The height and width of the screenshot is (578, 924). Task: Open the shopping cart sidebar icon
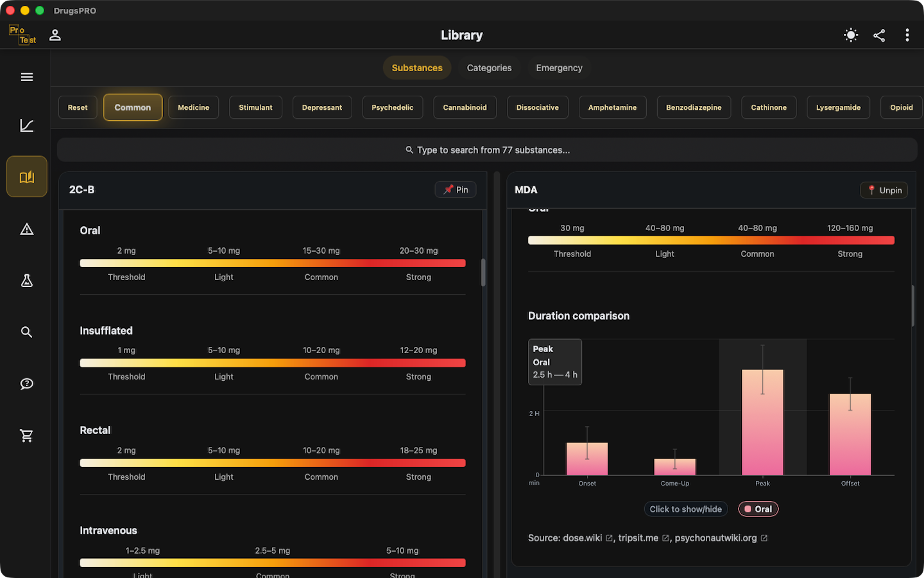pyautogui.click(x=26, y=435)
